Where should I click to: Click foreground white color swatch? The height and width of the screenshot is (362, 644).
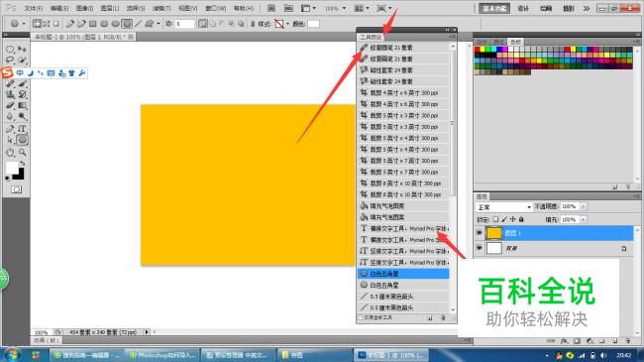coord(12,168)
